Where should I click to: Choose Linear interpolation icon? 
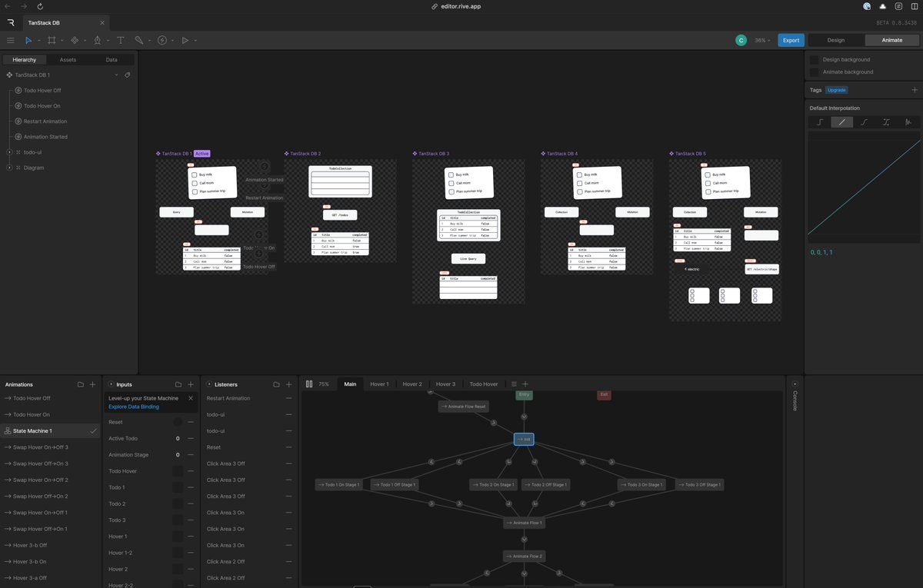[x=842, y=122]
